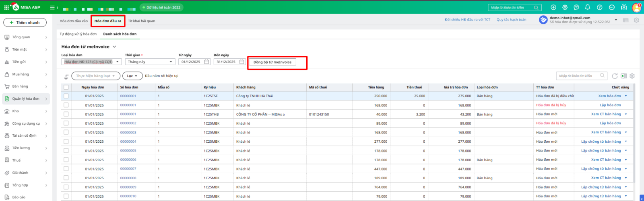The width and height of the screenshot is (644, 201).
Task: Refresh the invoice list
Action: (x=615, y=76)
